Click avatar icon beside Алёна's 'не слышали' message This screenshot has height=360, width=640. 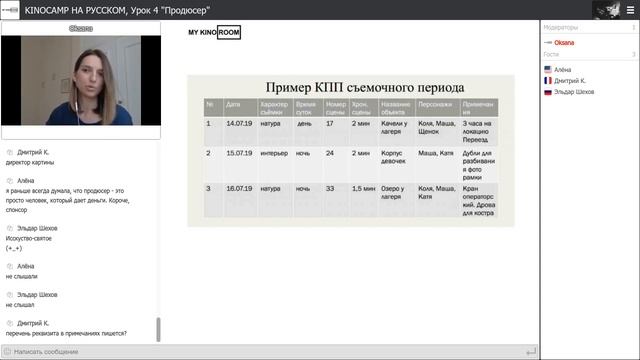(x=10, y=266)
